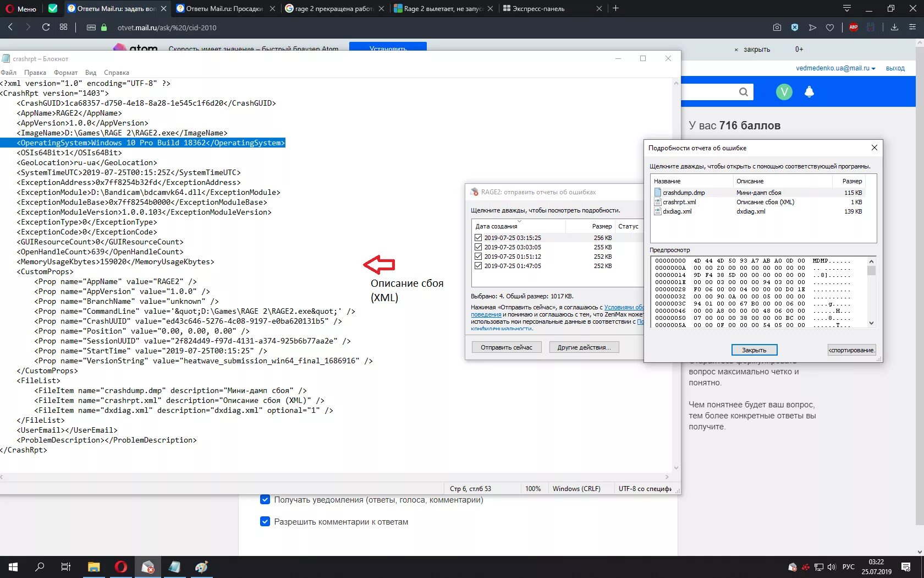The width and height of the screenshot is (924, 578).
Task: Select crashdump.dmp in the file list
Action: pyautogui.click(x=758, y=193)
